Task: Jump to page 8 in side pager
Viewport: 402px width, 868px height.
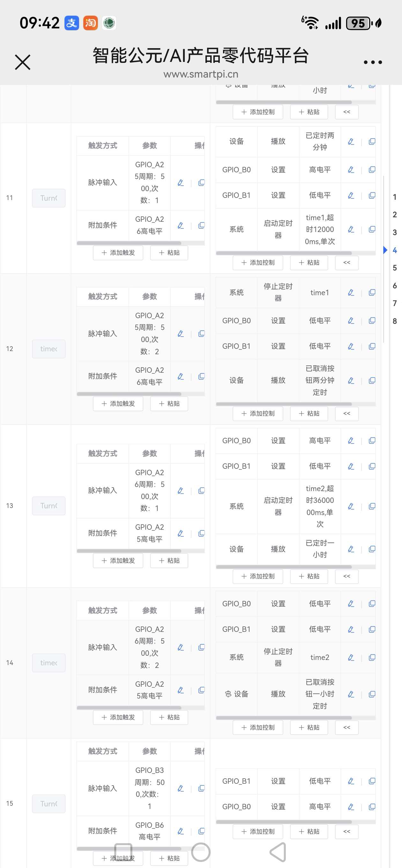Action: (x=395, y=321)
